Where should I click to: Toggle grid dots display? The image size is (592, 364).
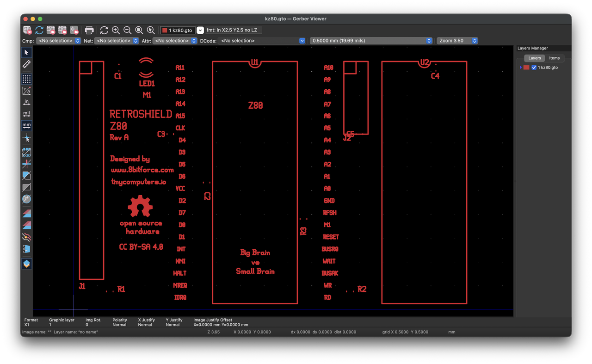pos(26,79)
